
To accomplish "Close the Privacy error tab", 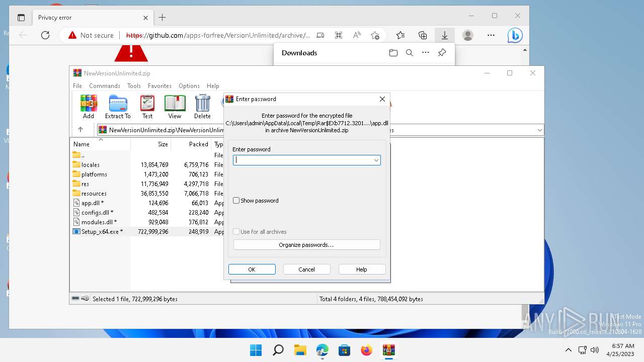I will click(x=145, y=18).
